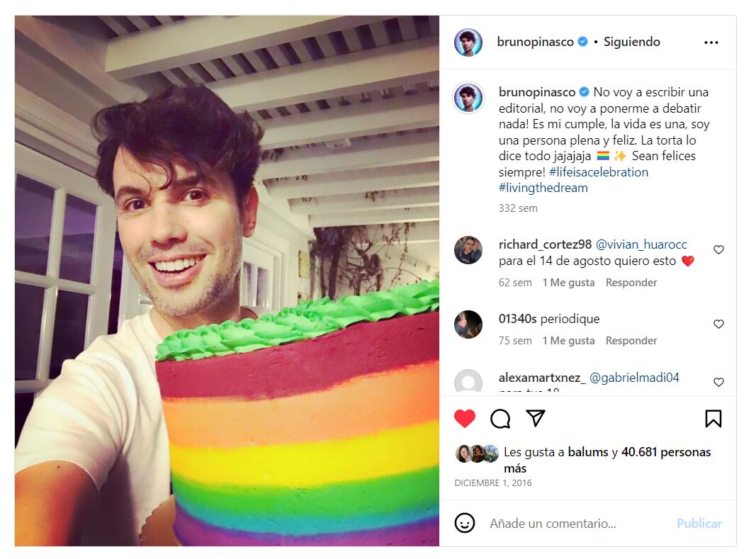756x559 pixels.
Task: Reply to 01340s comment with Responder
Action: tap(631, 341)
